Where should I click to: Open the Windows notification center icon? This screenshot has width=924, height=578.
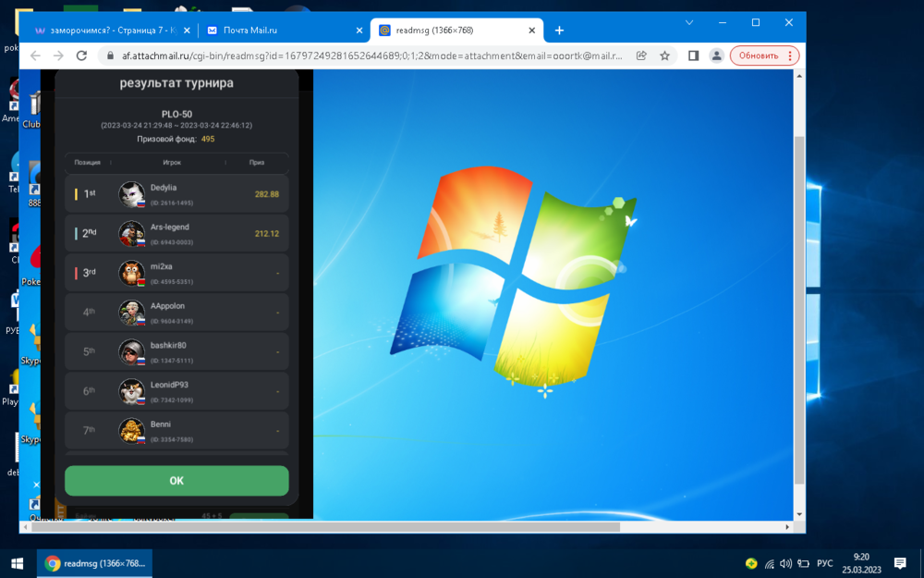900,563
